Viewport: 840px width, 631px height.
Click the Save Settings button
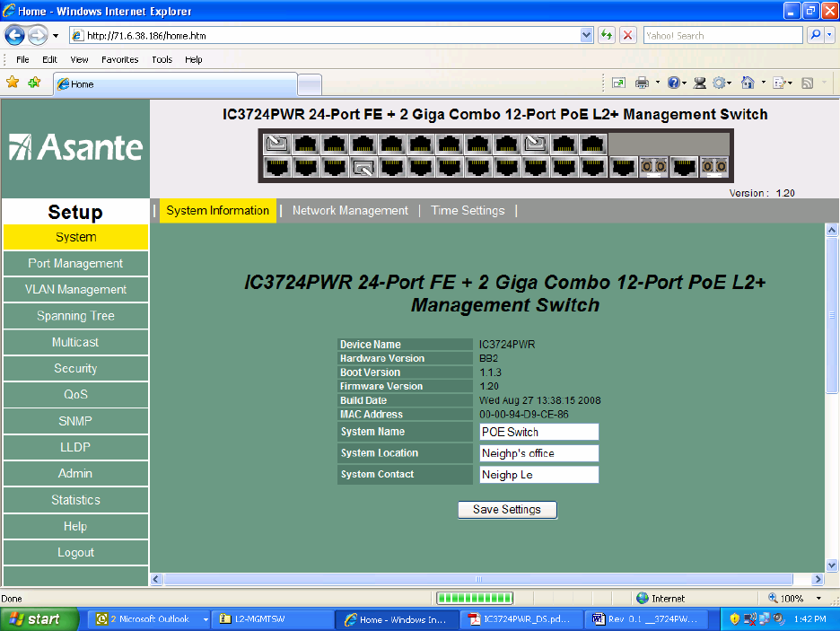pos(507,510)
